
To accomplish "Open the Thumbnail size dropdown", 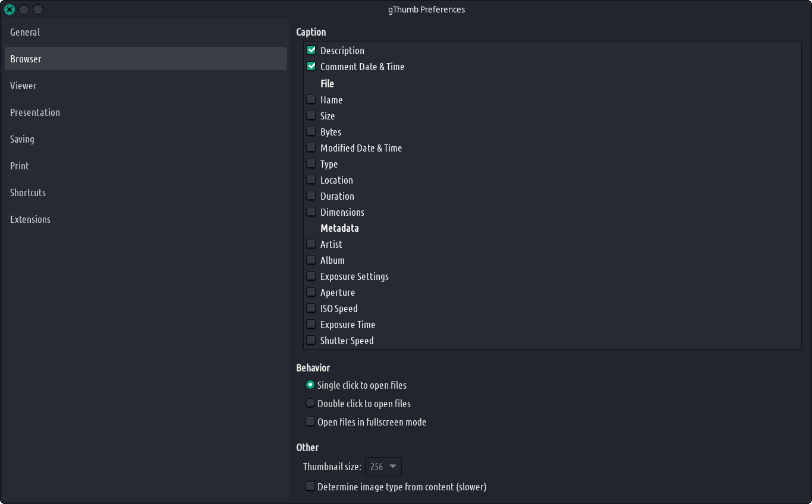I will (383, 467).
